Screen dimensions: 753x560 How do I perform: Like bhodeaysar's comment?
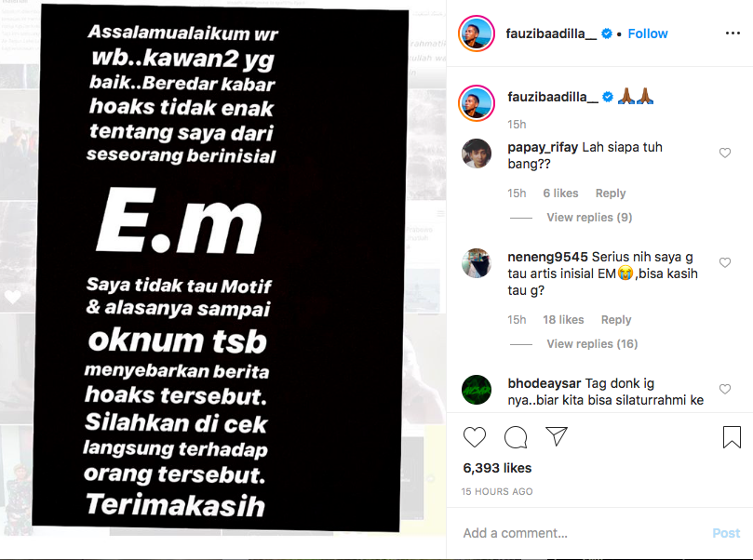tap(725, 389)
